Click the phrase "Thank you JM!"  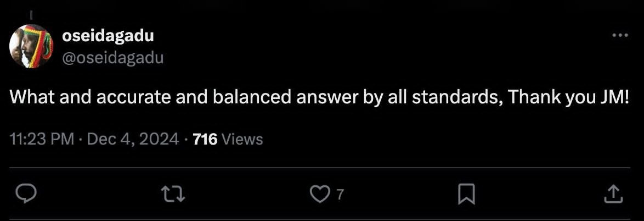click(568, 98)
